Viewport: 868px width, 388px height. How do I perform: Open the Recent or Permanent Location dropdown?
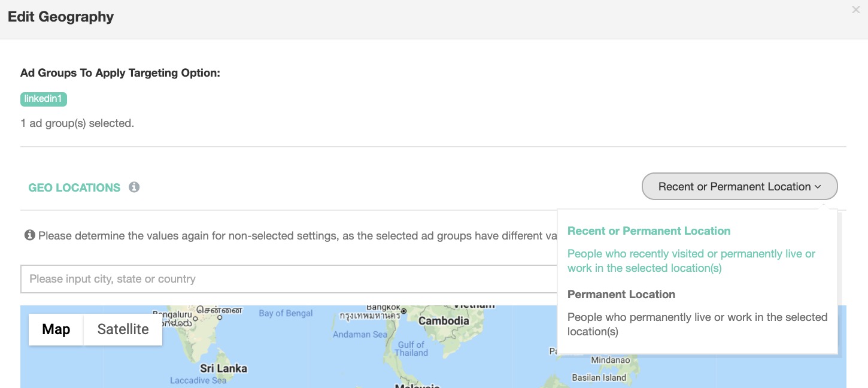pyautogui.click(x=739, y=187)
